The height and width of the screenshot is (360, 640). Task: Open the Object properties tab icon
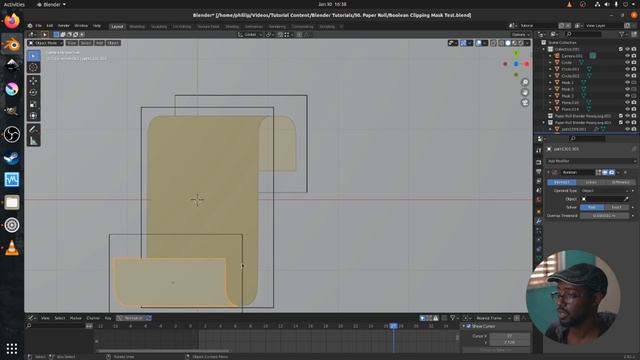539,211
